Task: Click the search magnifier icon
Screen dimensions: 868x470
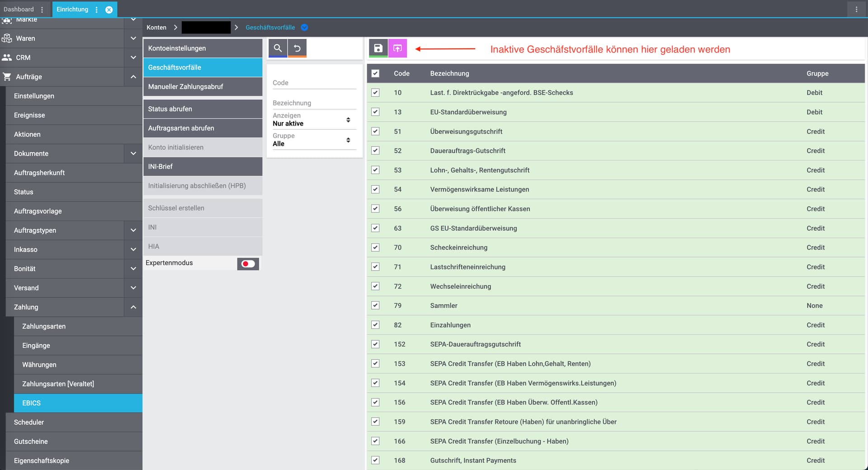Action: pos(278,48)
